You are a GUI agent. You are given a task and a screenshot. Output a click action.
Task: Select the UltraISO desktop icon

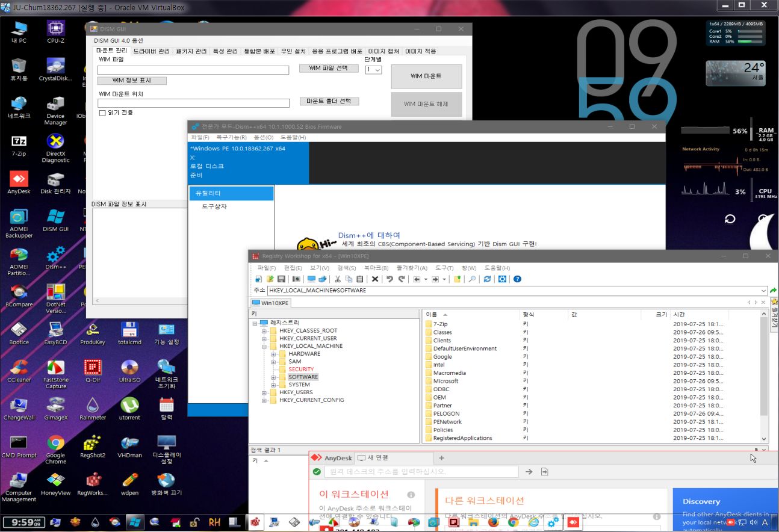coord(129,371)
